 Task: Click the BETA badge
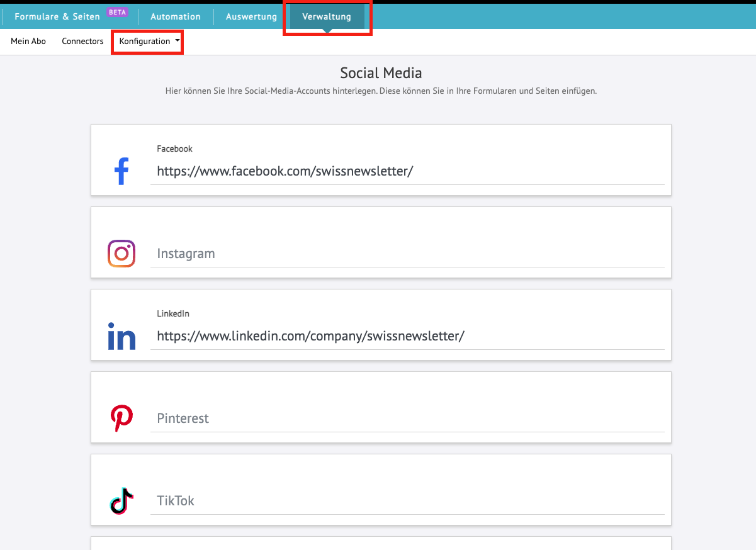pyautogui.click(x=117, y=12)
